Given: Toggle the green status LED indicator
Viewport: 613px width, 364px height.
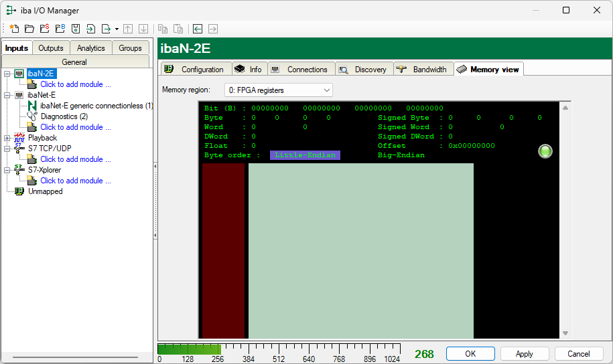Looking at the screenshot, I should [545, 151].
